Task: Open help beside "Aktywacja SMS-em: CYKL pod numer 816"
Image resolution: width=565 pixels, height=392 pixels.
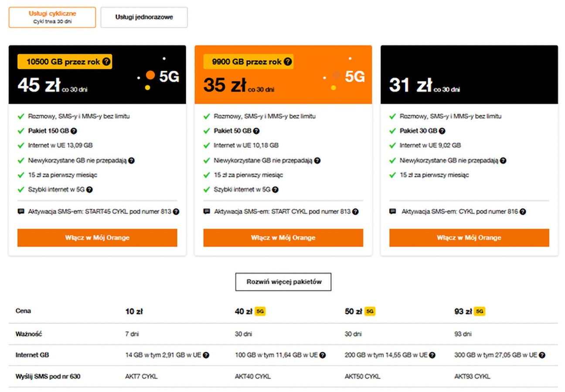Action: point(522,211)
